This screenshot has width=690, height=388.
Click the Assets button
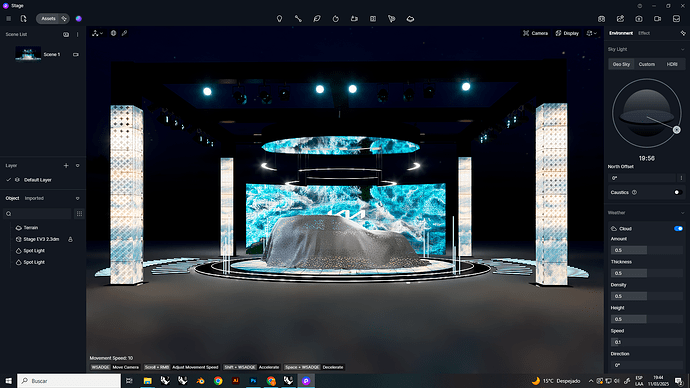(x=48, y=18)
